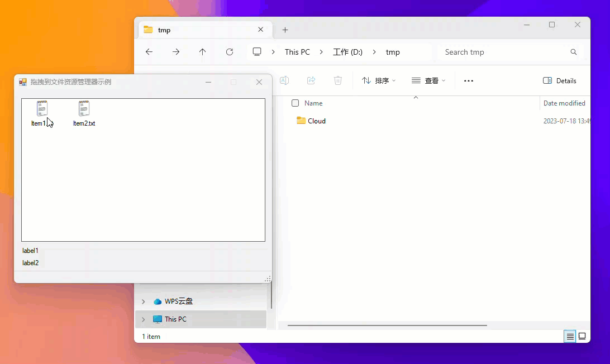Expand the WPS云盘 tree node

coord(144,301)
